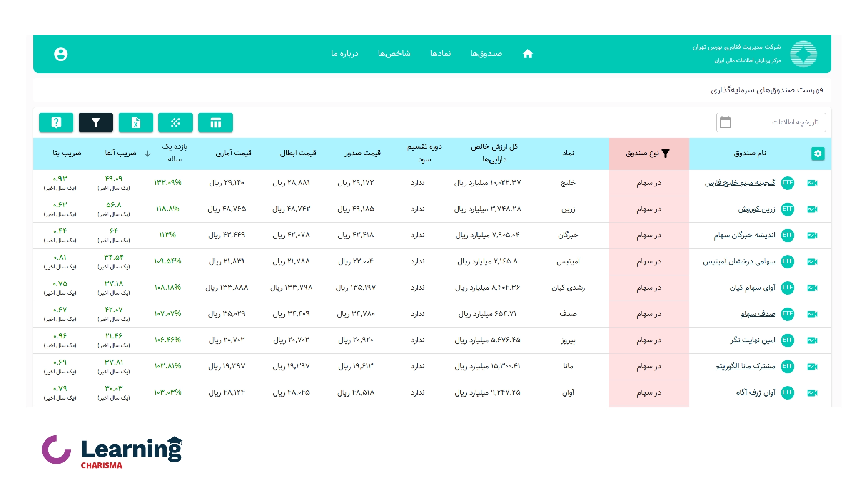Click the funnel icon in نوع صندوق header
This screenshot has width=868, height=499.
click(x=666, y=154)
